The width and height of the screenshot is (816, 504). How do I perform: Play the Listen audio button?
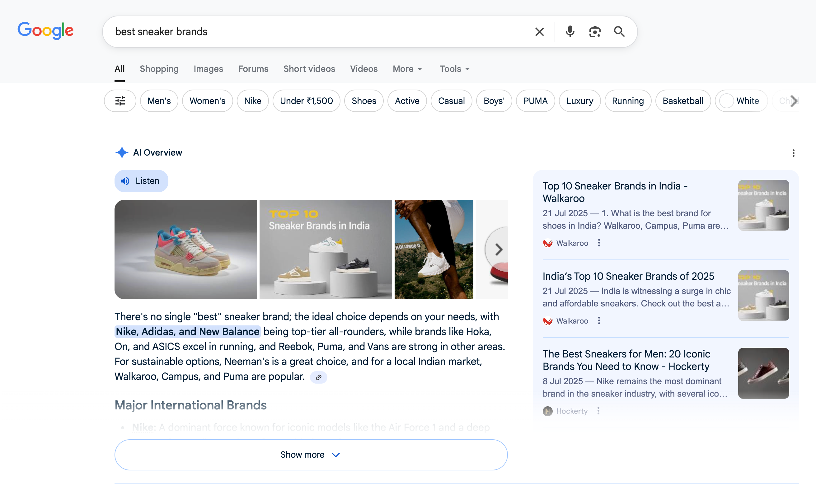pos(141,181)
